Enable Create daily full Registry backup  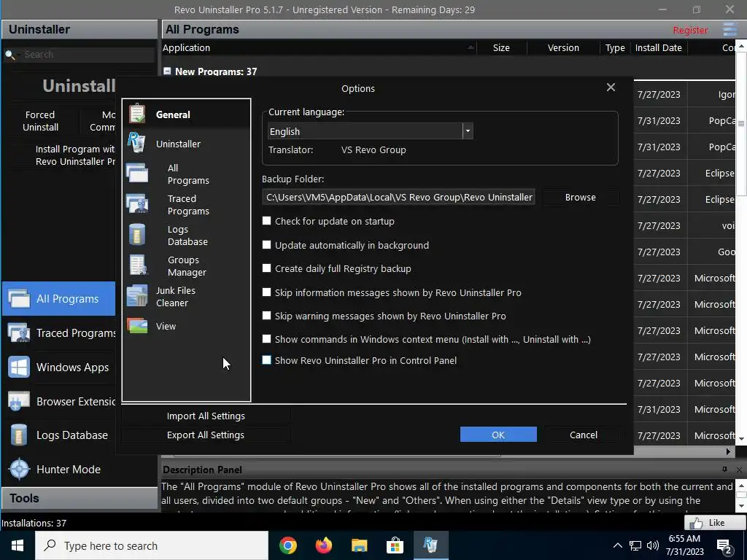pyautogui.click(x=267, y=268)
